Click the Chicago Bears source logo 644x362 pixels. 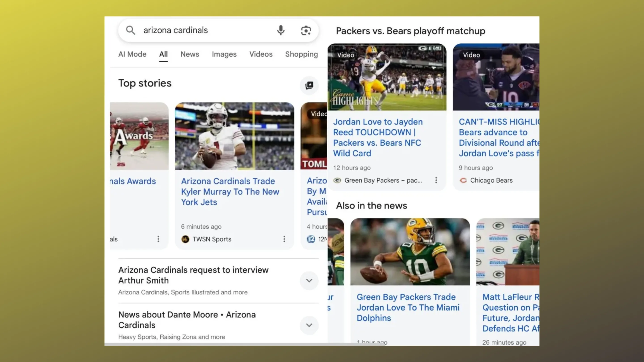(463, 180)
